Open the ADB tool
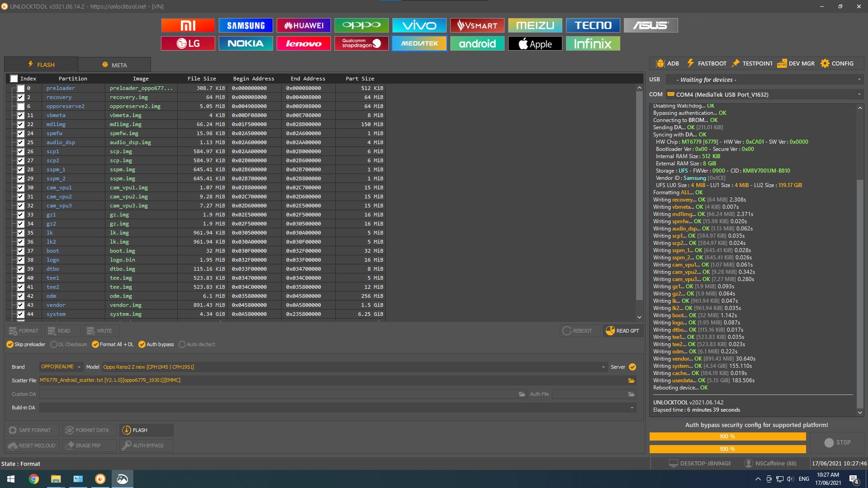Viewport: 868px width, 488px height. (x=667, y=63)
